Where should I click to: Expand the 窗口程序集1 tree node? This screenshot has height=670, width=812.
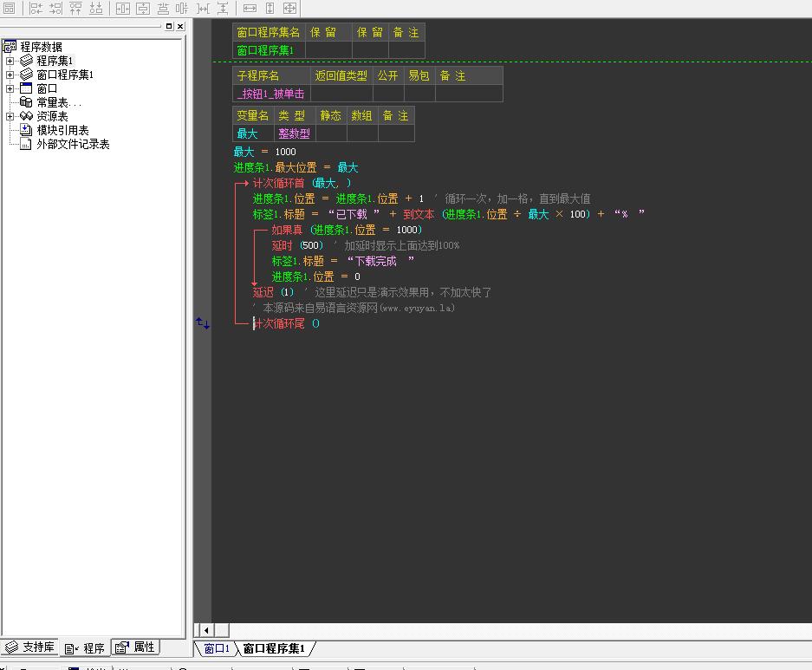pyautogui.click(x=10, y=75)
